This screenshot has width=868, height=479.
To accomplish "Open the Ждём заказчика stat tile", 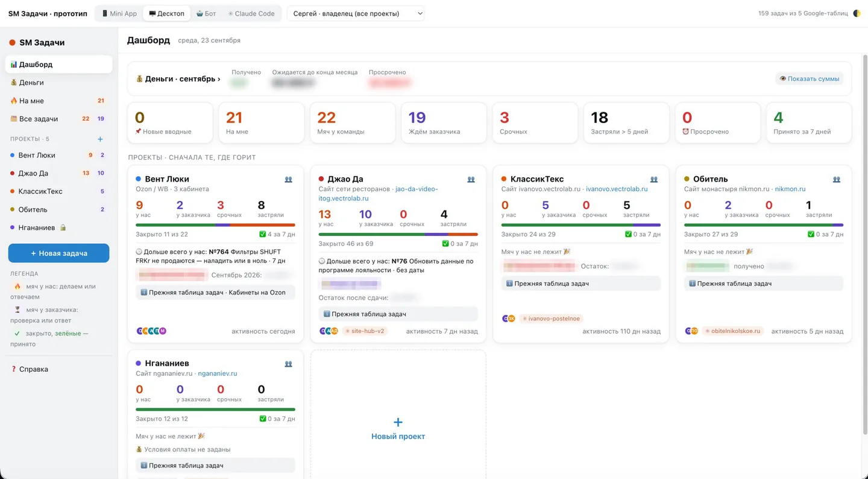I will pyautogui.click(x=444, y=122).
